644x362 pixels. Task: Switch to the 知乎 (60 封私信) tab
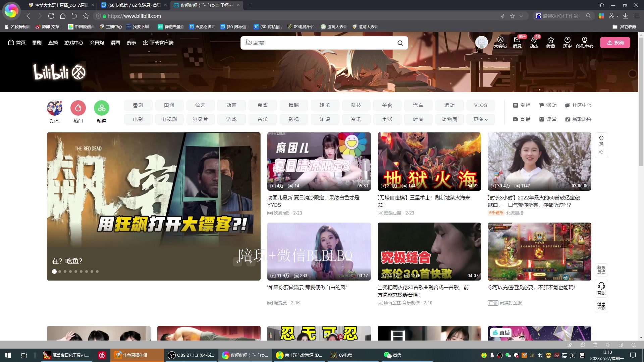coord(133,5)
